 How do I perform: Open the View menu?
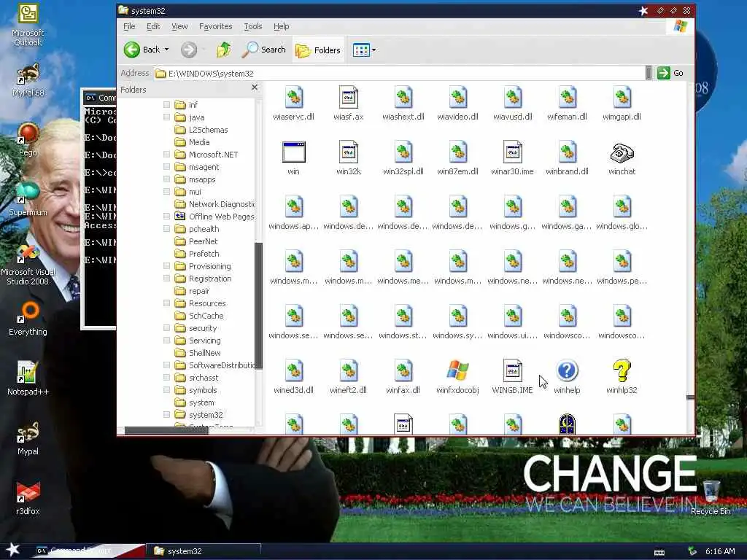(179, 26)
